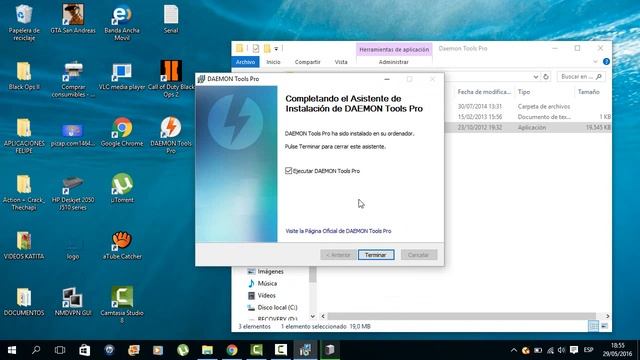Select the Serial text file icon
Image resolution: width=640 pixels, height=360 pixels.
171,19
